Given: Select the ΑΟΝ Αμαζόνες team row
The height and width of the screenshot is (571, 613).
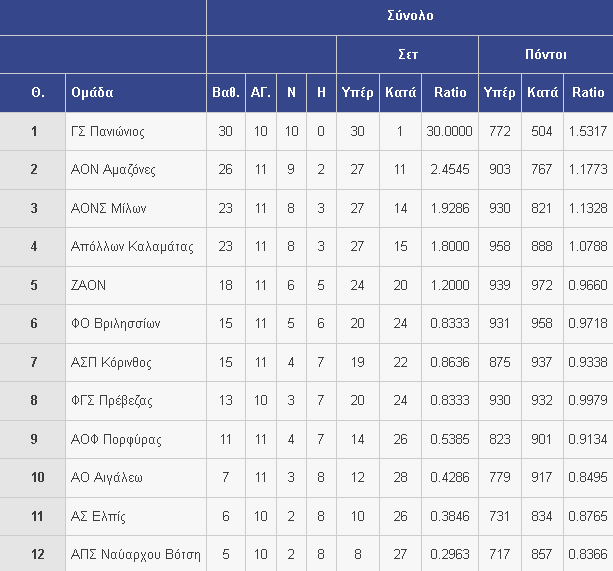Looking at the screenshot, I should click(113, 170).
